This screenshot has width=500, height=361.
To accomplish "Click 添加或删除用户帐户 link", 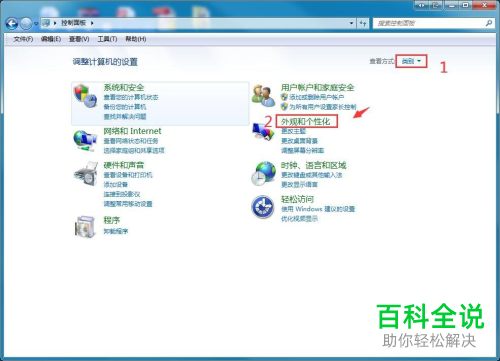I will [x=316, y=97].
